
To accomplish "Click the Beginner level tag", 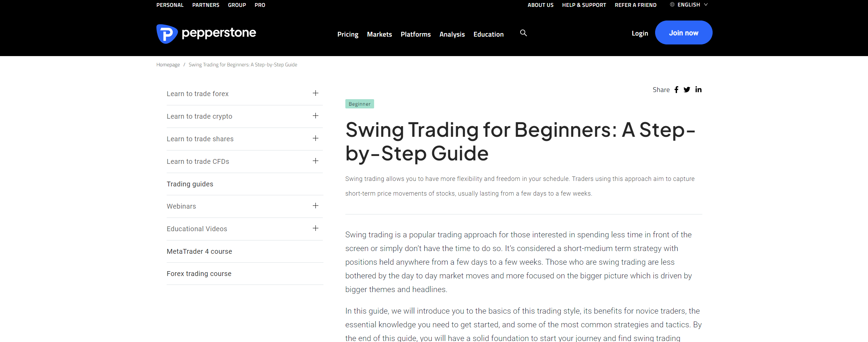I will [359, 104].
